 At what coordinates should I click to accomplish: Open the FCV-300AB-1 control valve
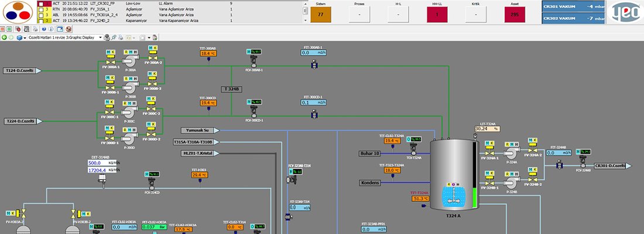[254, 61]
